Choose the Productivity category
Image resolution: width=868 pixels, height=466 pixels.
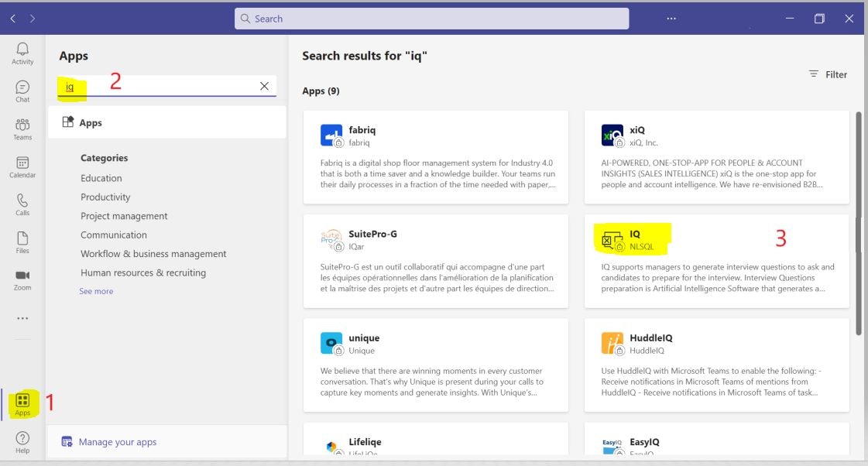pyautogui.click(x=105, y=197)
